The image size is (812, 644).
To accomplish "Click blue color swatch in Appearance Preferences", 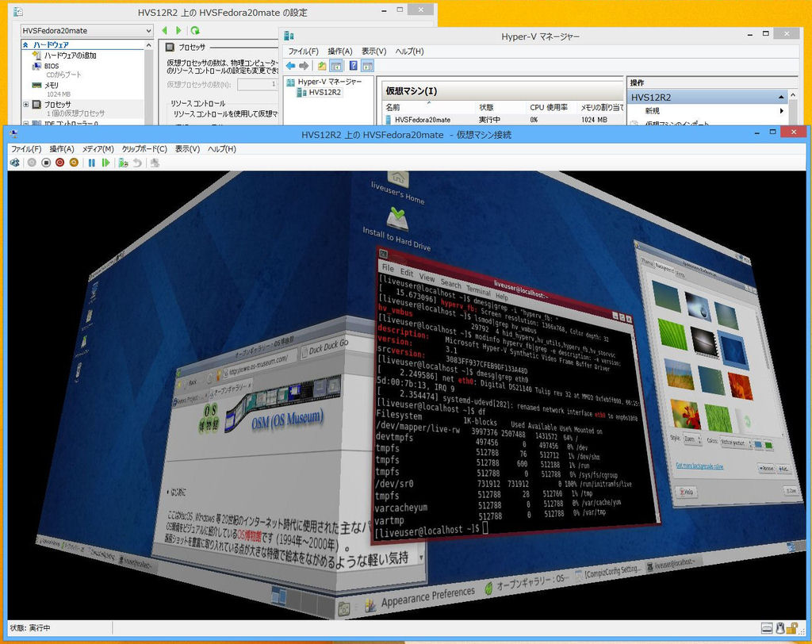I will pyautogui.click(x=759, y=445).
